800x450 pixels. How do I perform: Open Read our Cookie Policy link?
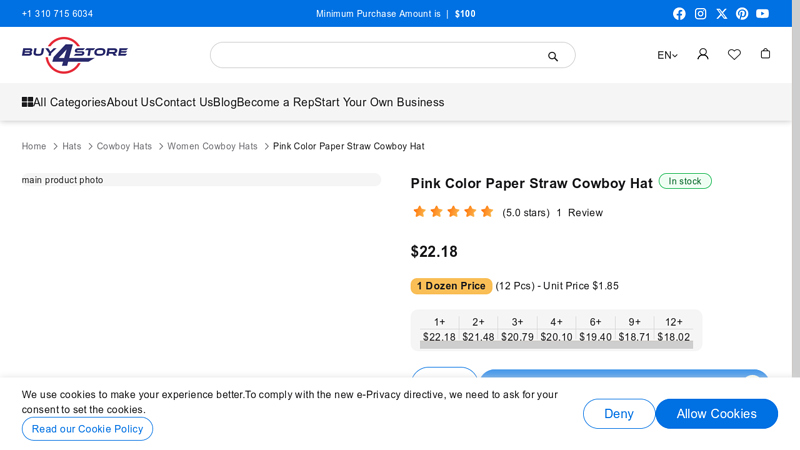coord(87,429)
